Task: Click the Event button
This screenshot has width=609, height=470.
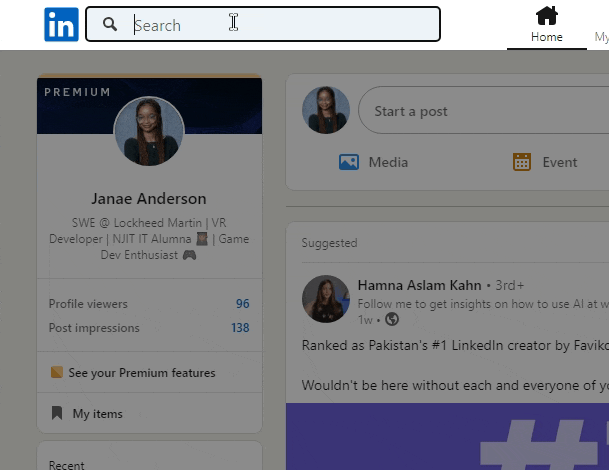Action: click(545, 162)
